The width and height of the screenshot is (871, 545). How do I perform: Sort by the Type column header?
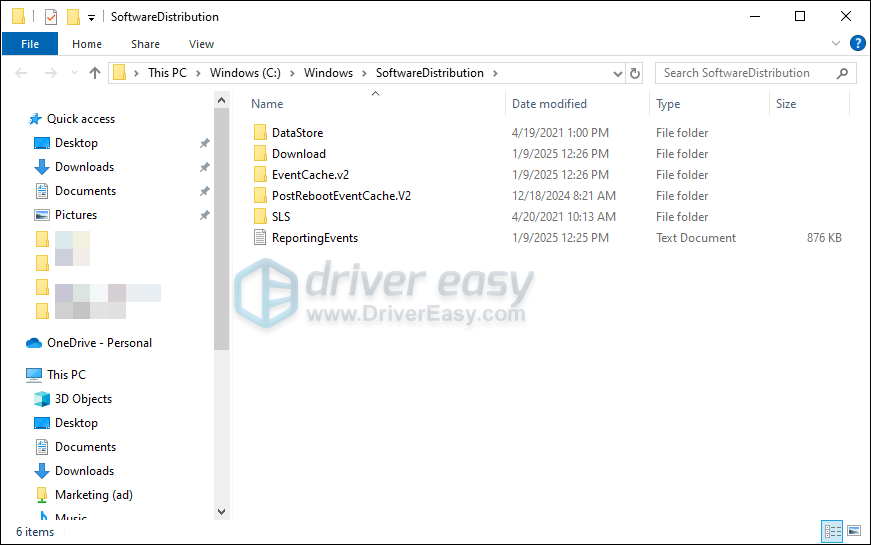click(x=668, y=104)
